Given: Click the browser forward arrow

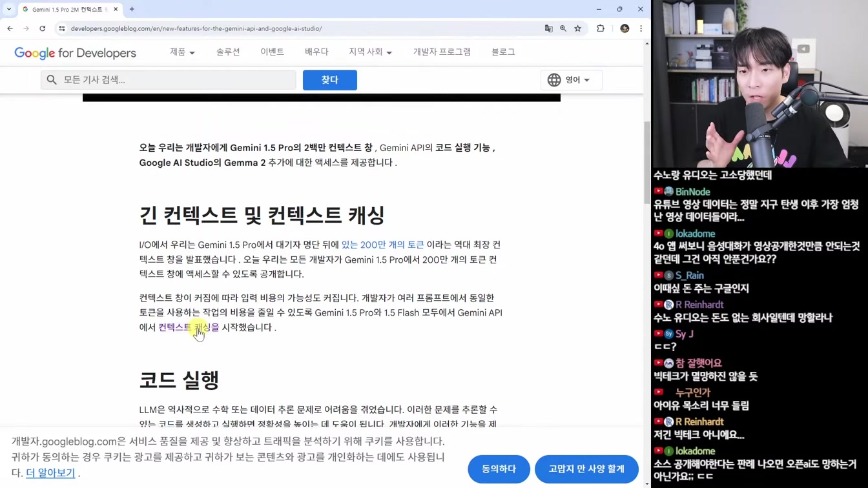Looking at the screenshot, I should 26,28.
